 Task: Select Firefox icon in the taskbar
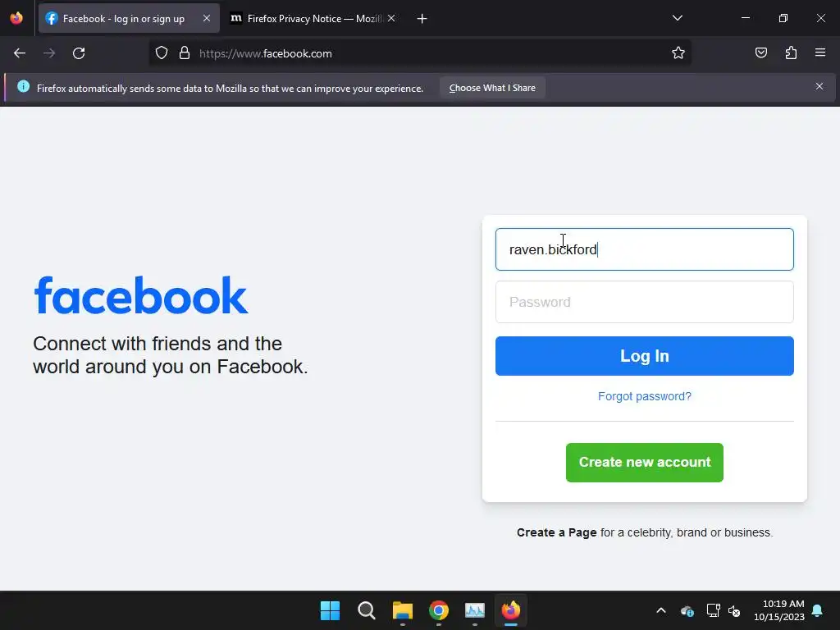510,610
